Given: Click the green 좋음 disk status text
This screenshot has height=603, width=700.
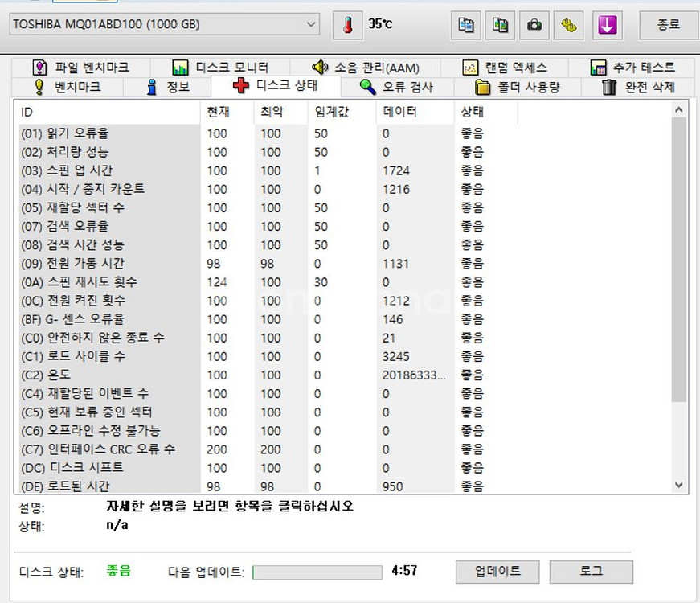Looking at the screenshot, I should [x=118, y=571].
